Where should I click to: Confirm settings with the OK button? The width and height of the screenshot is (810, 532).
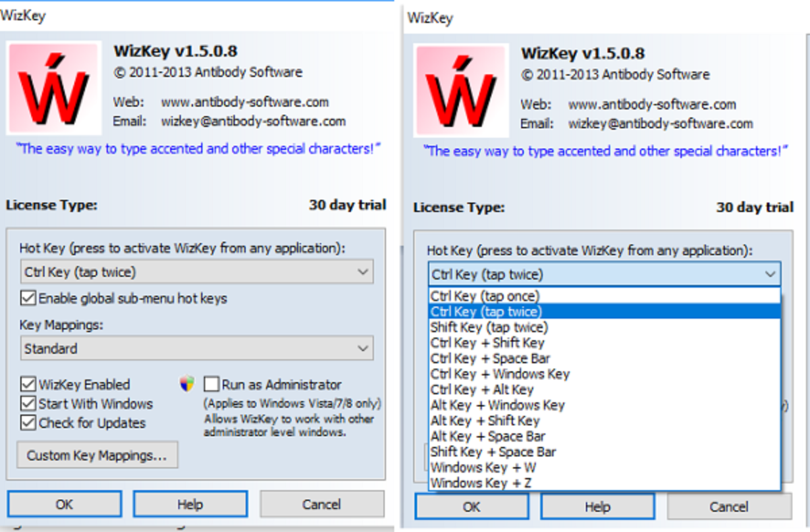(x=64, y=503)
